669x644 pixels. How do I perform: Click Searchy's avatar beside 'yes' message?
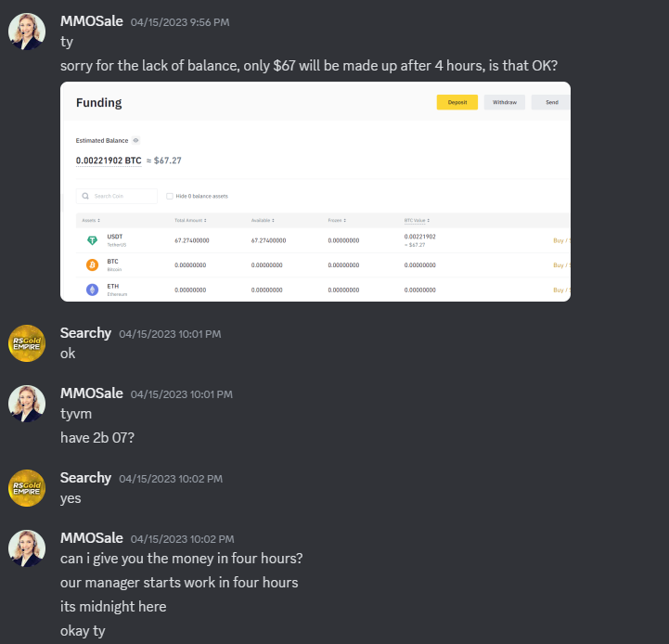(x=27, y=488)
